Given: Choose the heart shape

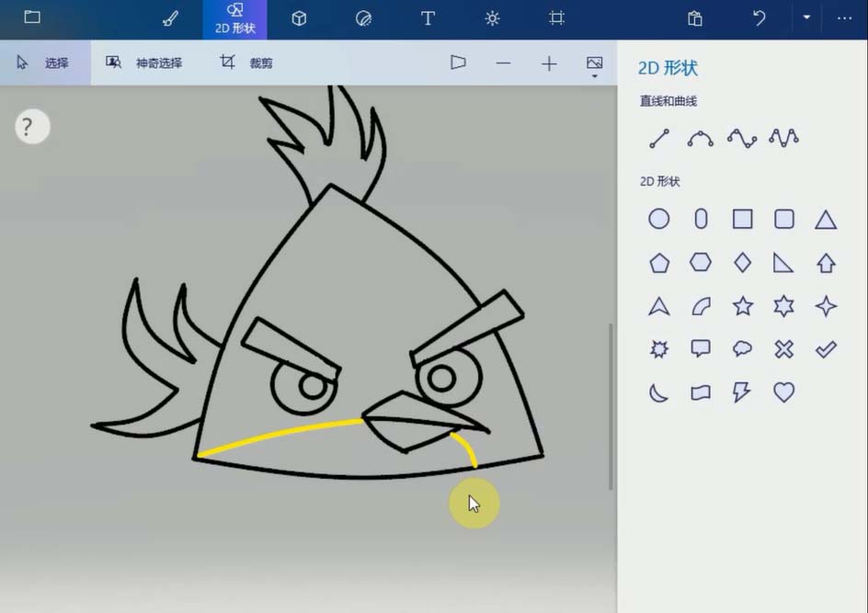Looking at the screenshot, I should click(x=783, y=392).
